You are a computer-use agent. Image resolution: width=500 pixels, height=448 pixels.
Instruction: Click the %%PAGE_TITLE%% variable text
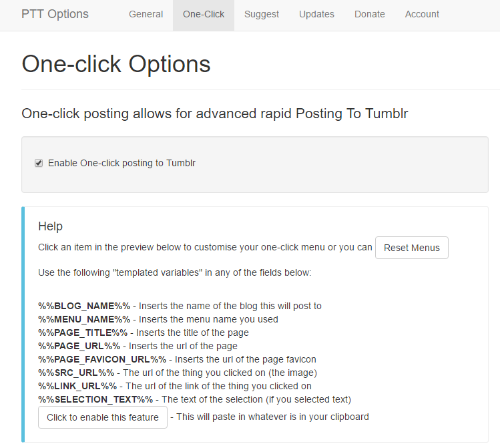click(x=83, y=332)
